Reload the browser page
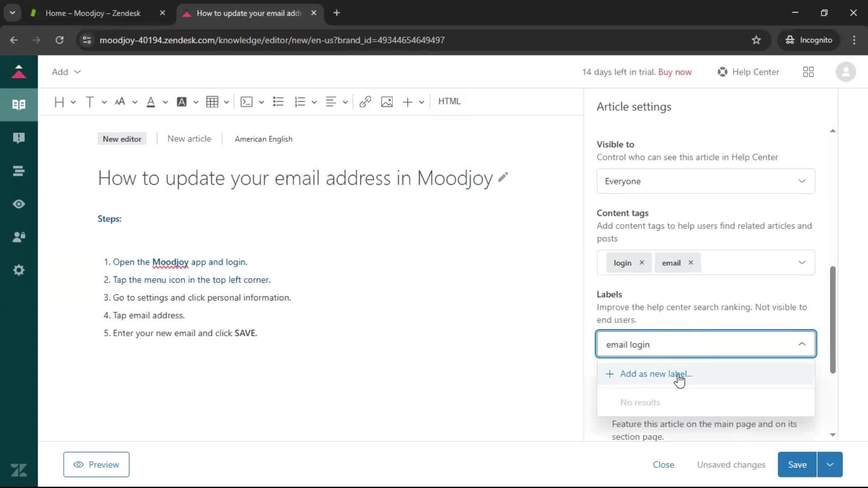868x488 pixels. (59, 40)
